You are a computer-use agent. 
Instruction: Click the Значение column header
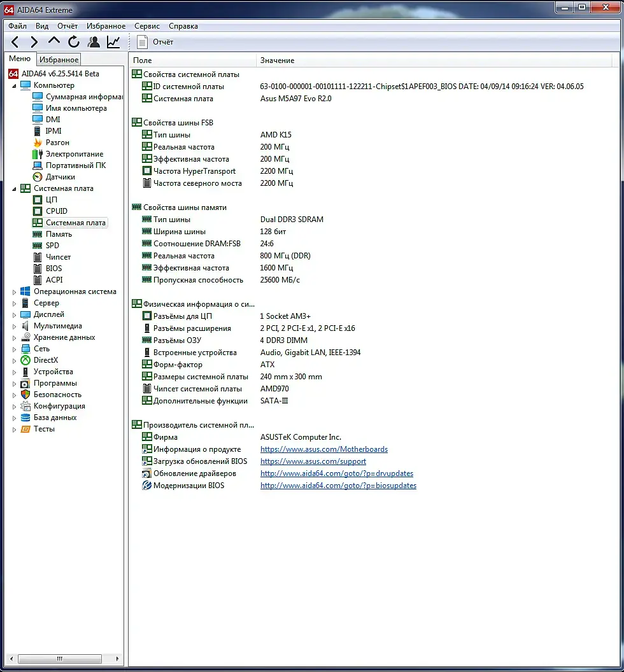pyautogui.click(x=434, y=60)
